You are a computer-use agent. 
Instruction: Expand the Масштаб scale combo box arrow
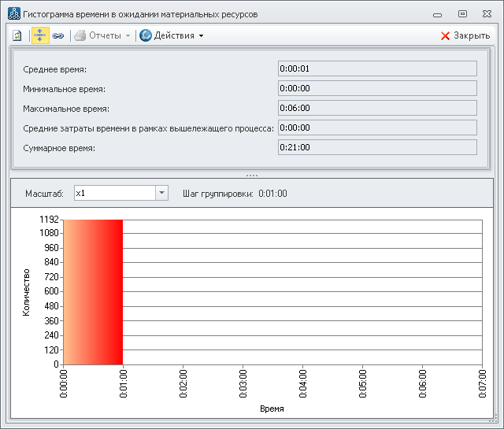click(161, 193)
